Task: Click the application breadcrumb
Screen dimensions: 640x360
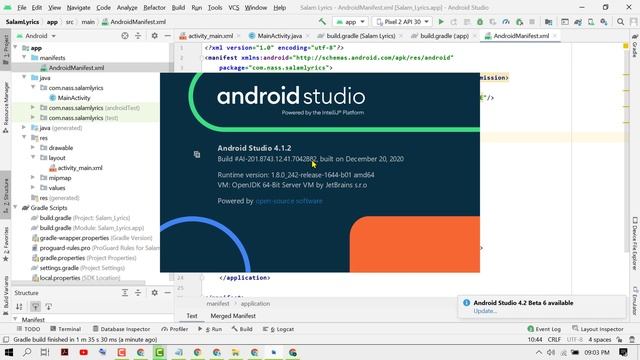Action: point(255,304)
